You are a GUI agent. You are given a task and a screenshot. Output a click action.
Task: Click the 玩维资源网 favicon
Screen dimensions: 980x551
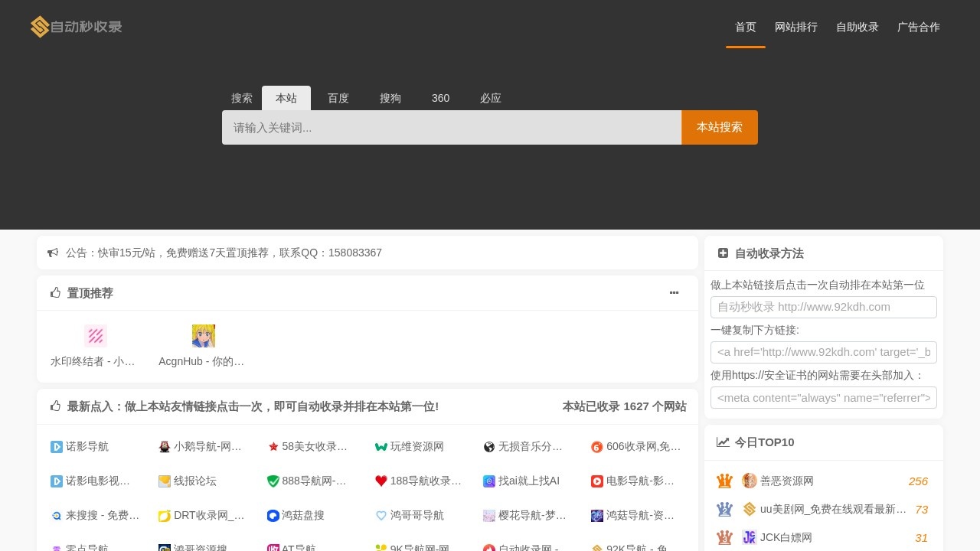381,447
